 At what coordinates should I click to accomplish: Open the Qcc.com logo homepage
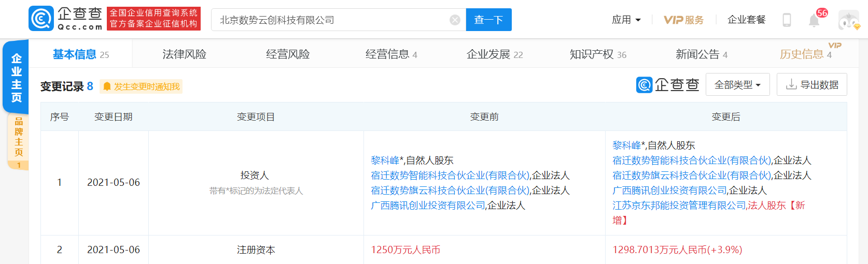click(66, 19)
